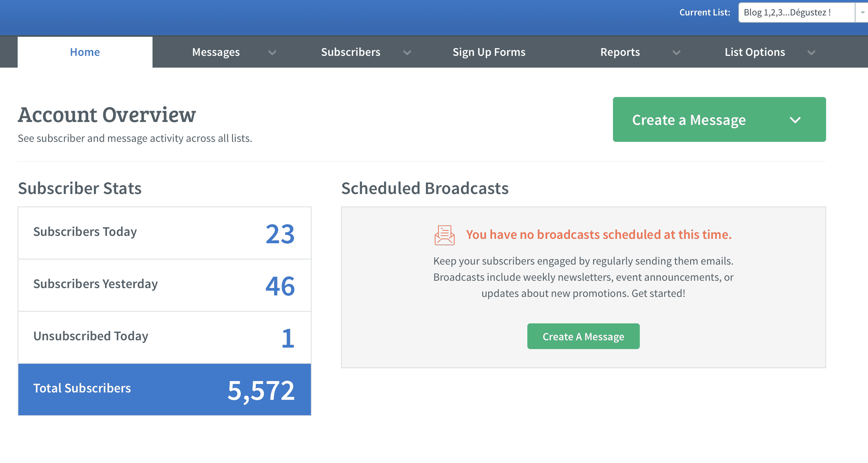Open the Current List dropdown arrow

coord(862,12)
